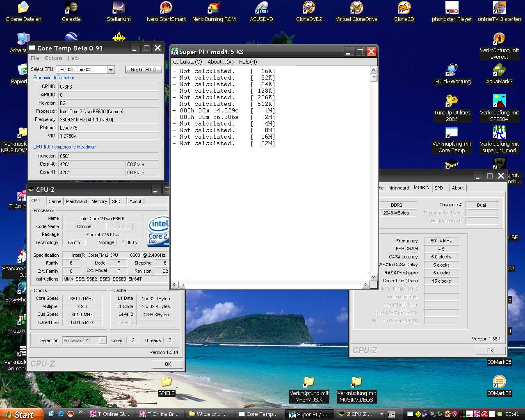Click Super PI vertical scrollbar down arrow
Viewport: 525px width, 420px height.
point(373,277)
